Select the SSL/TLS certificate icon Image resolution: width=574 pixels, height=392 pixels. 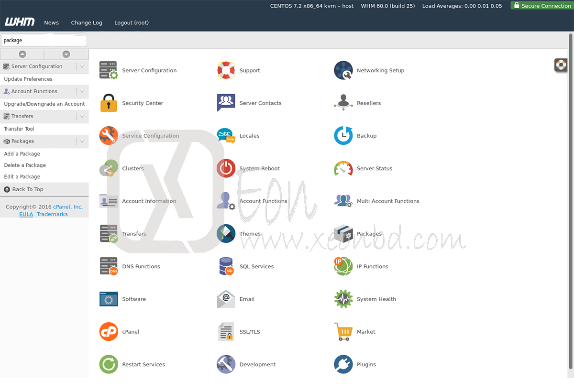pos(226,331)
